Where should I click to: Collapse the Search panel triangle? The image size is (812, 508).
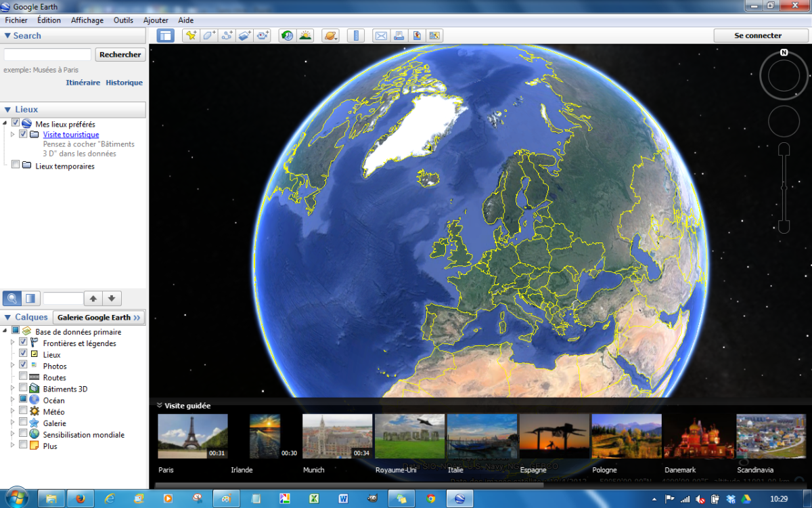click(7, 36)
